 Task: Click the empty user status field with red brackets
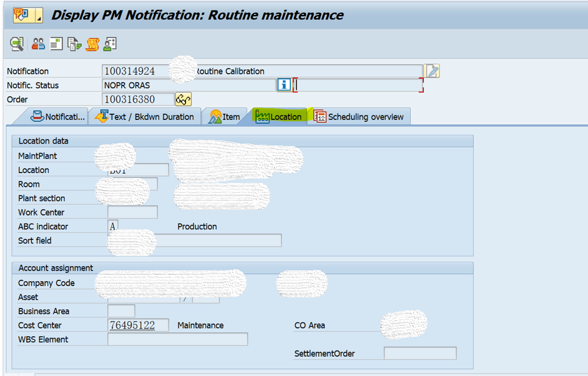click(x=358, y=85)
